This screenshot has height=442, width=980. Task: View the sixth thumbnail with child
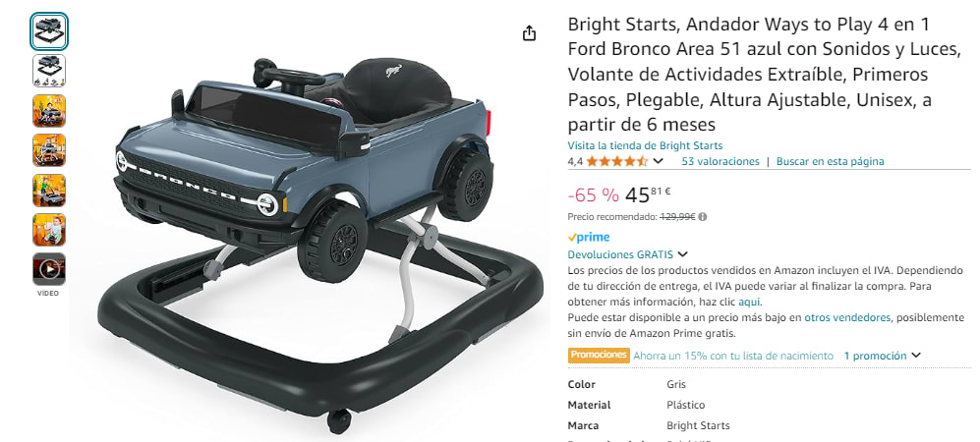point(49,229)
